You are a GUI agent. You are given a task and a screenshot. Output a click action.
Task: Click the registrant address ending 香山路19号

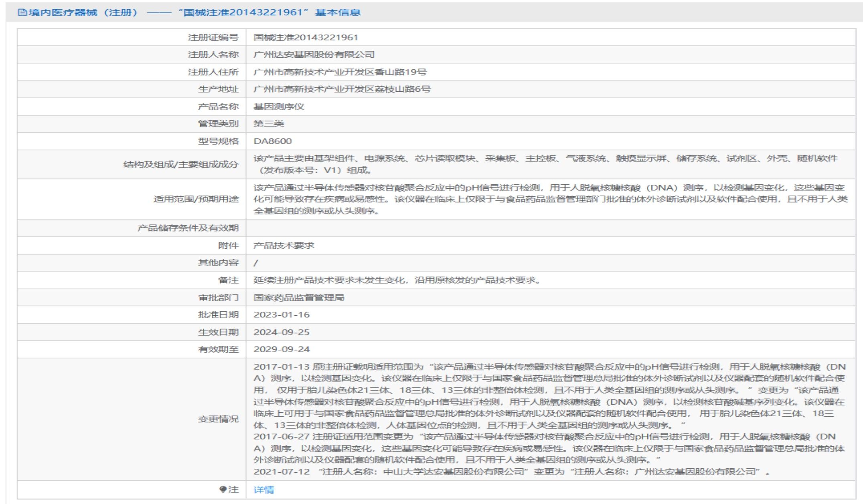click(340, 72)
